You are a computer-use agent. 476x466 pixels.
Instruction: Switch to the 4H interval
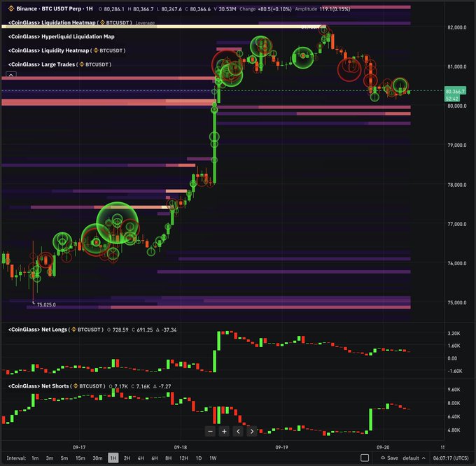tap(141, 458)
